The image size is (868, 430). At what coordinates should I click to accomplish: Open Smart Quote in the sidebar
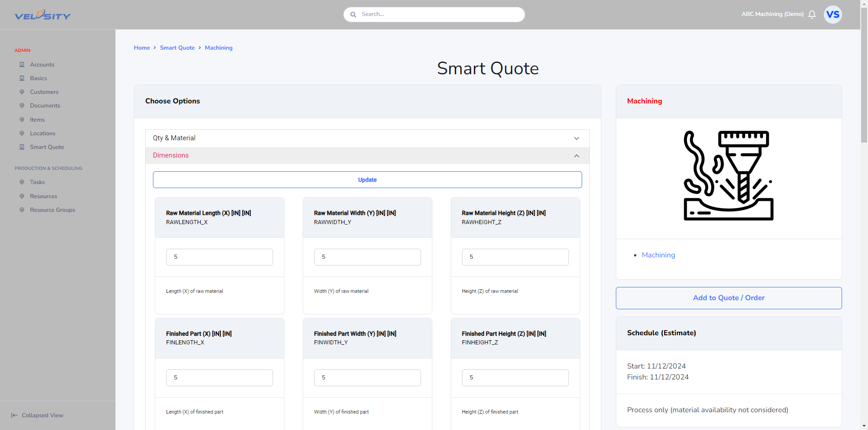click(47, 147)
